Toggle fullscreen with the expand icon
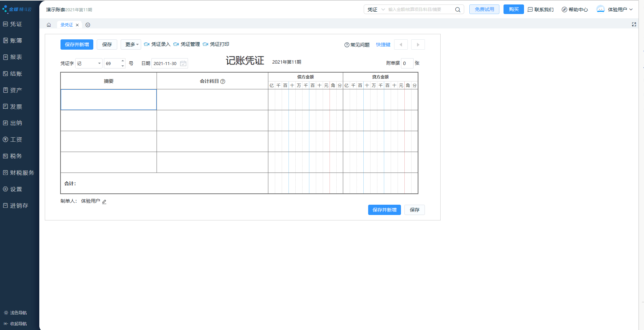Image resolution: width=644 pixels, height=330 pixels. click(x=634, y=24)
